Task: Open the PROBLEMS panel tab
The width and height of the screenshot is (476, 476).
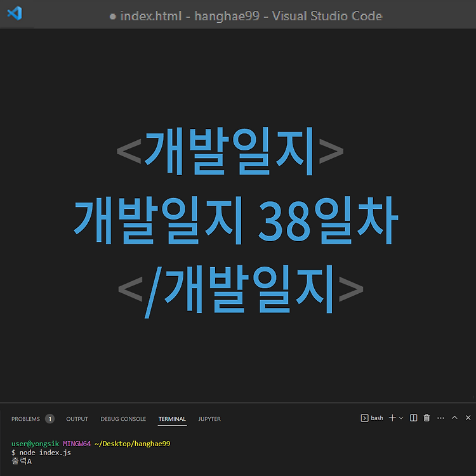Action: click(x=25, y=419)
